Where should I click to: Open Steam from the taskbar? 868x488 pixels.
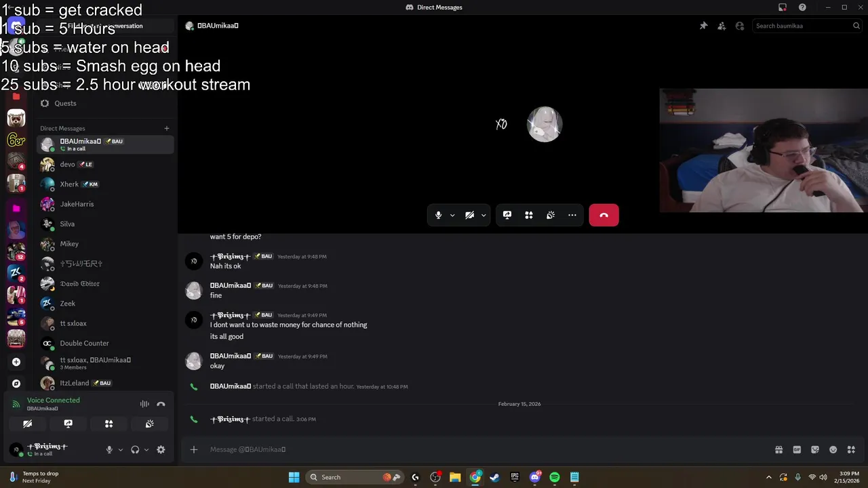(495, 477)
